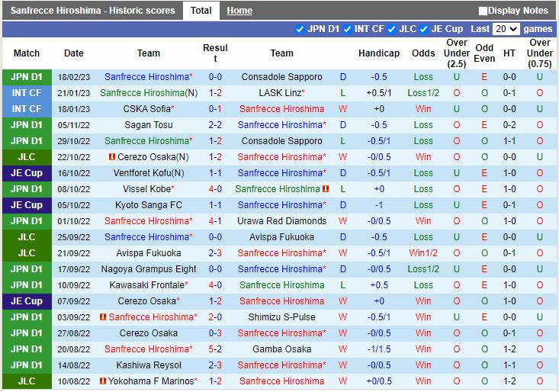Screen dimensions: 559x392
Task: Click the date 29/10/22
Action: pos(73,141)
